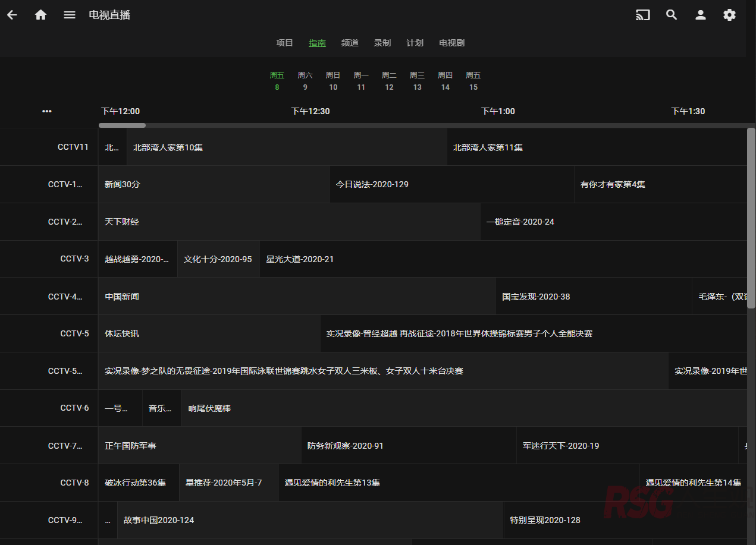This screenshot has width=756, height=545.
Task: Click the horizontal timeline scrollbar thumb
Action: coord(122,125)
